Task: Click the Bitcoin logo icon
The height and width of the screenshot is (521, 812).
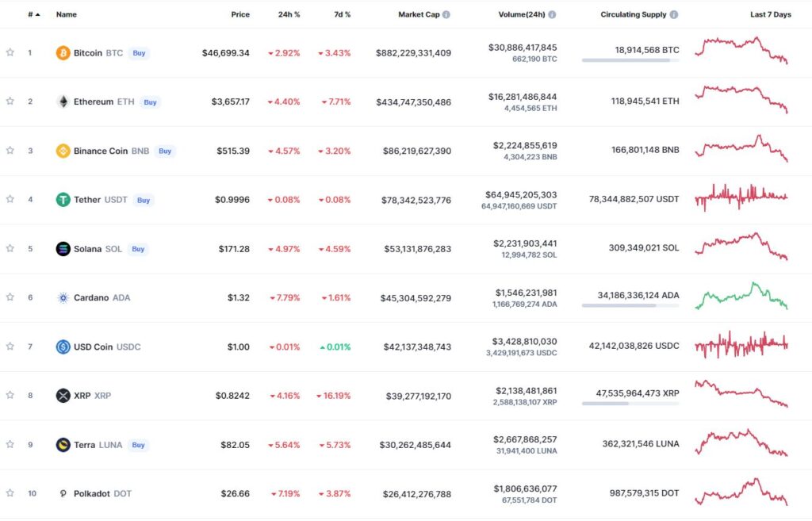Action: pyautogui.click(x=63, y=53)
